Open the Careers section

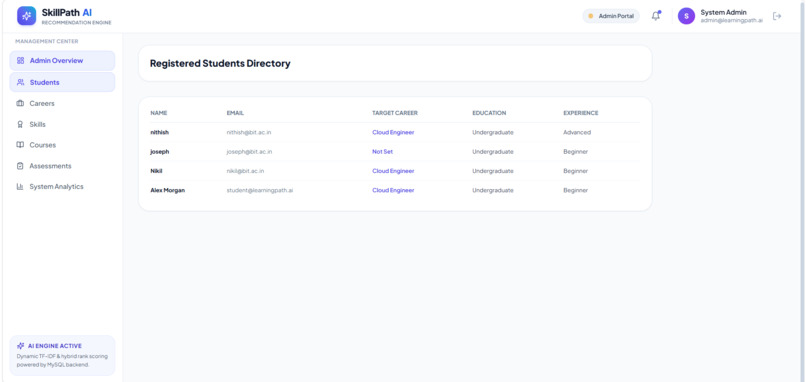coord(62,103)
